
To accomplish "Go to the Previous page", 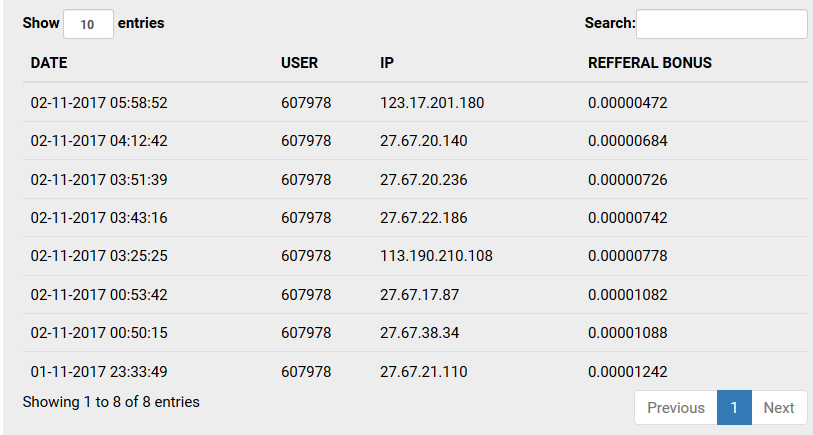I will [675, 408].
